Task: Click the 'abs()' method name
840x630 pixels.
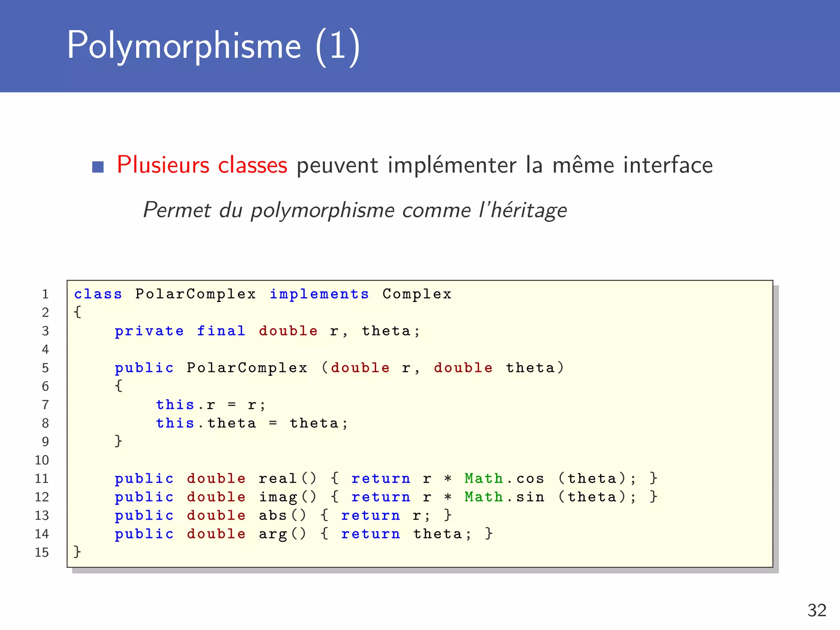Action: click(283, 515)
